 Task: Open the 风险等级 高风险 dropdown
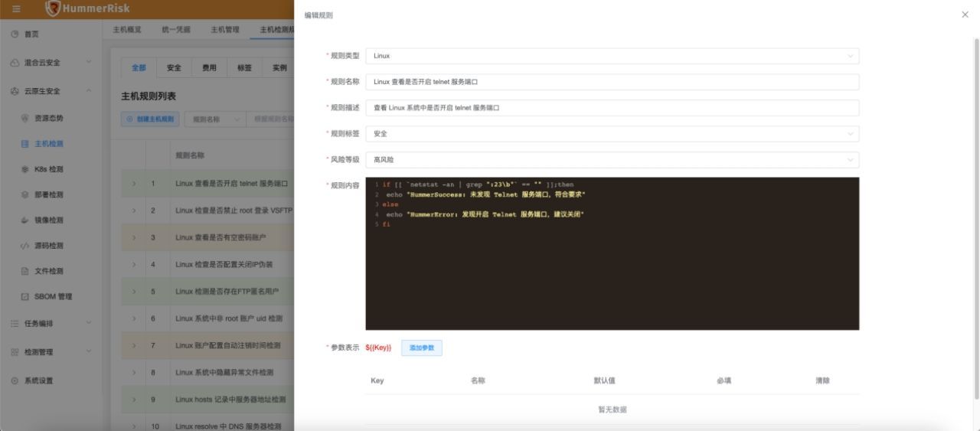[x=612, y=160]
